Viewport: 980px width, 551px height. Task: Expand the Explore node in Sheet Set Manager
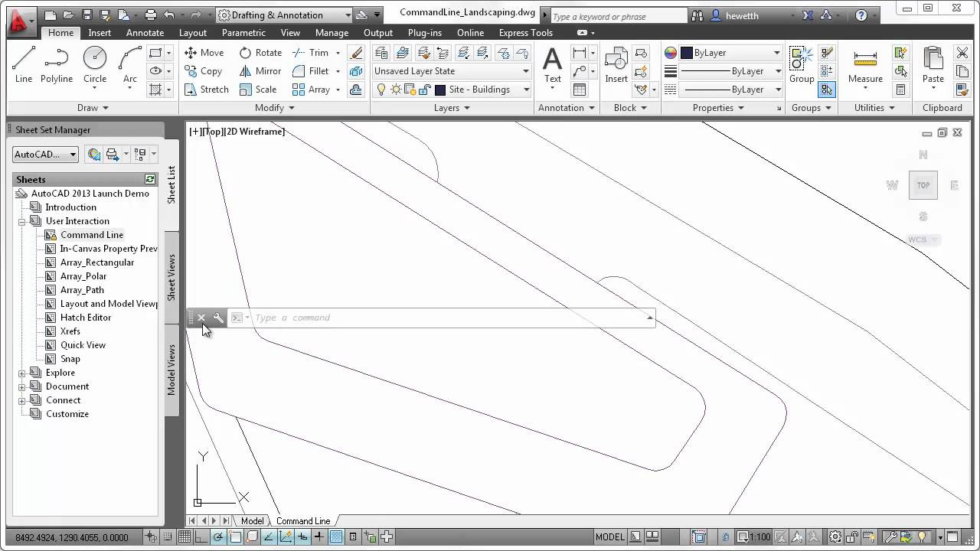(22, 373)
